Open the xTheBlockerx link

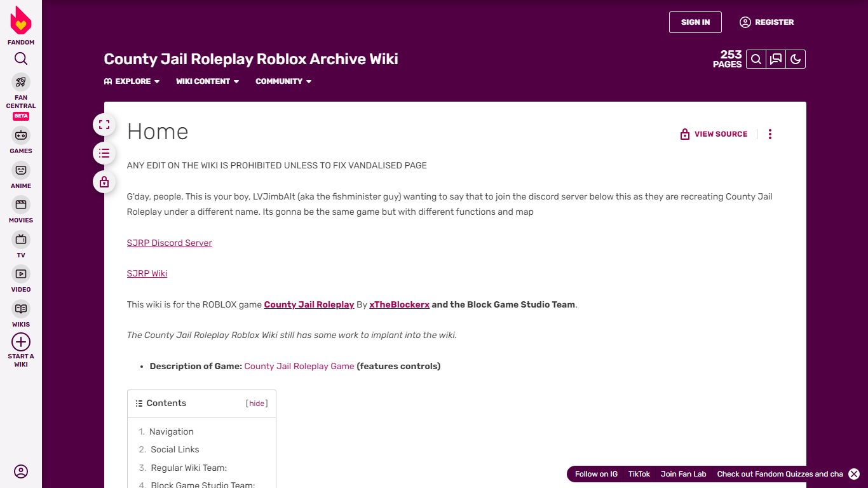pos(399,304)
